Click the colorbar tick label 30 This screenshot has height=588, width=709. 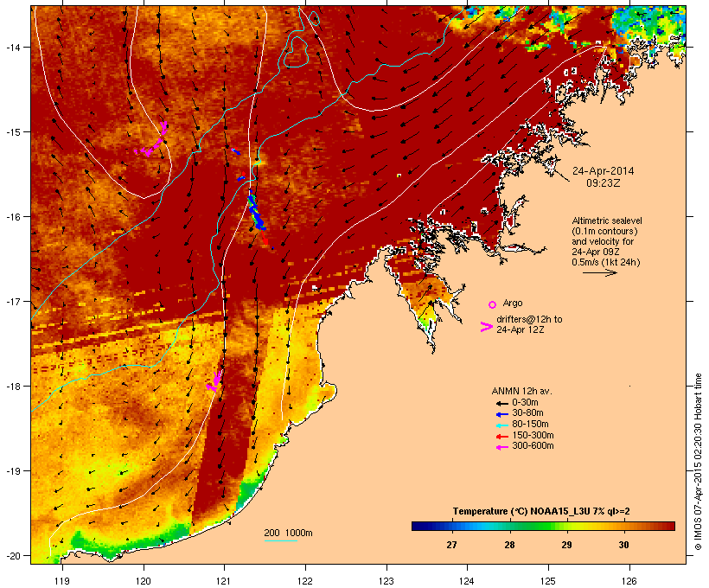[x=623, y=545]
